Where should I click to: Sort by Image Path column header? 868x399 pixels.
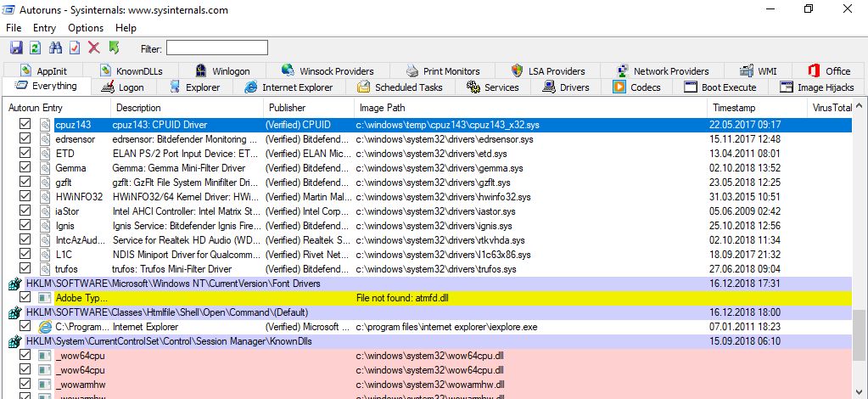point(530,108)
